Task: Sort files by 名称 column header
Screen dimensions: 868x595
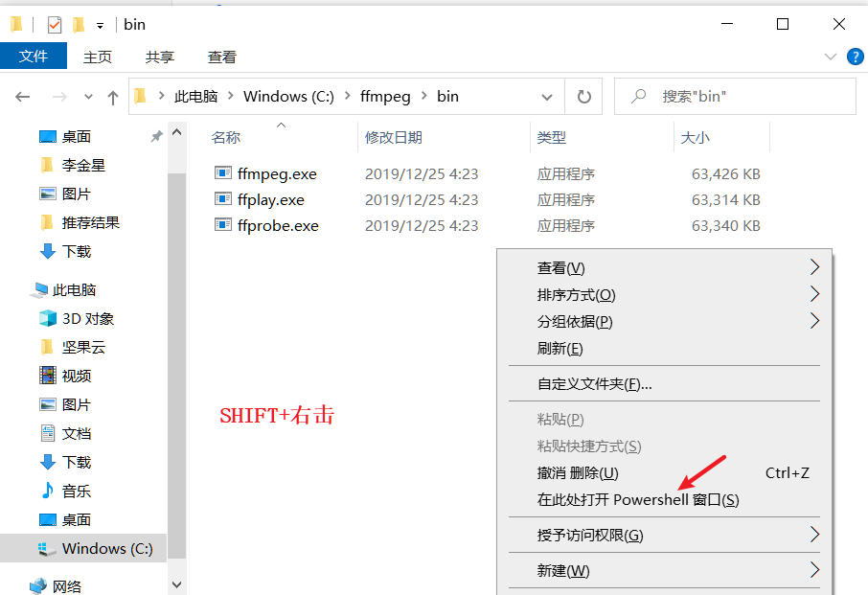Action: point(225,137)
